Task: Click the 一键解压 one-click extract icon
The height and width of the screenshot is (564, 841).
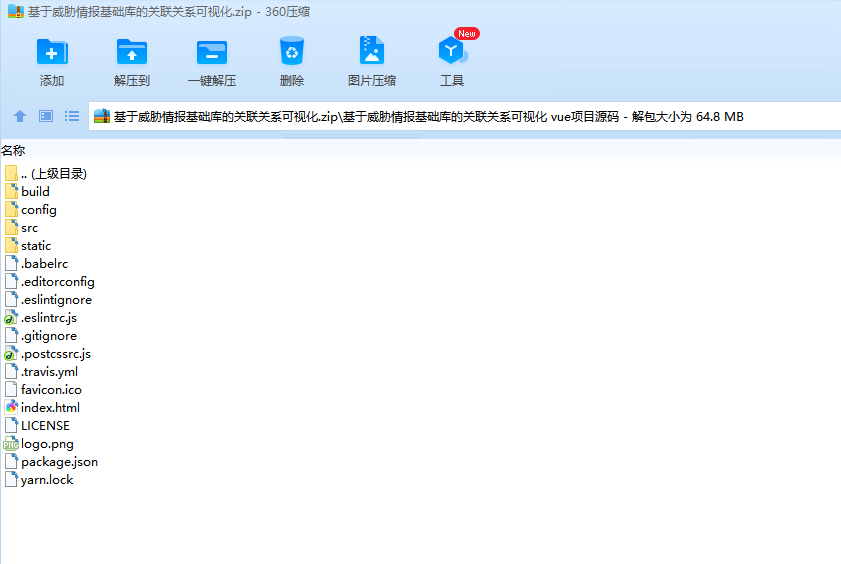Action: [x=212, y=53]
